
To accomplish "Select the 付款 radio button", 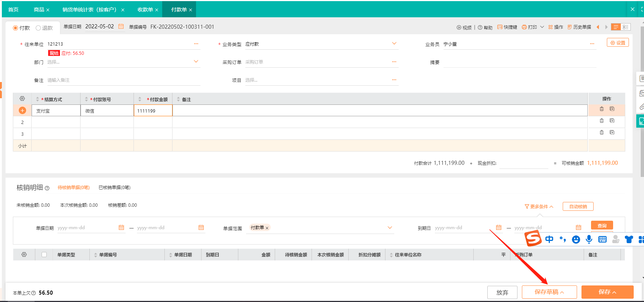I will 15,28.
